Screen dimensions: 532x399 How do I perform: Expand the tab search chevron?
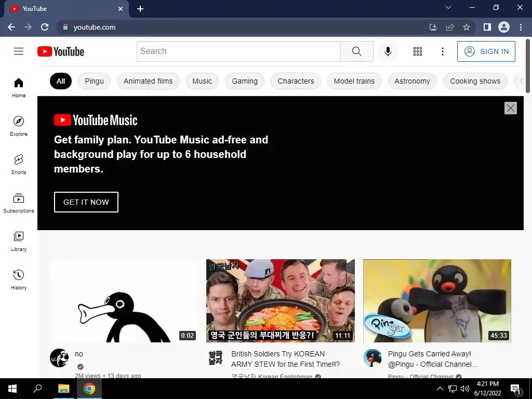pos(448,7)
